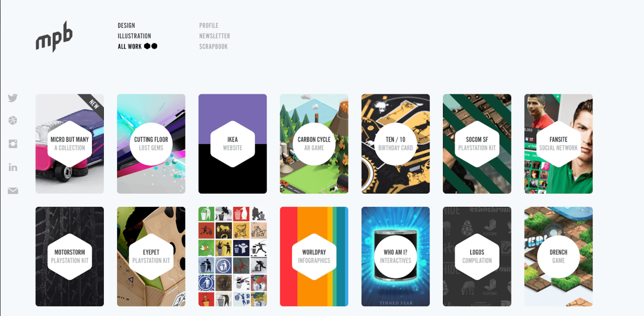Open the Drench Game thumbnail

point(559,256)
